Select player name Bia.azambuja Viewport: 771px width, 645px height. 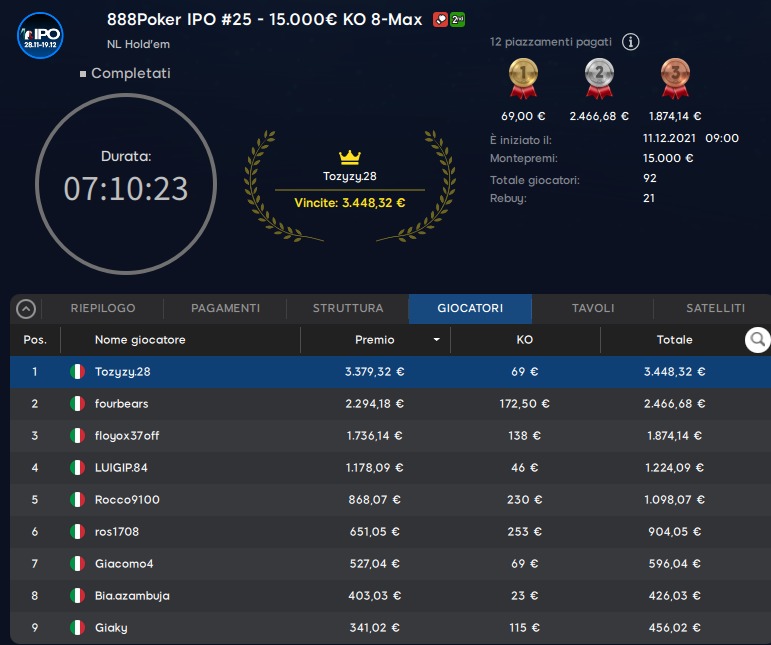(132, 595)
